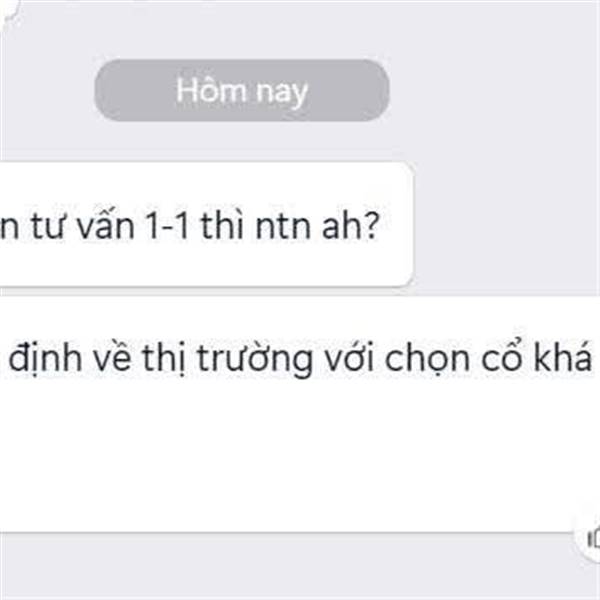This screenshot has height=600, width=600.
Task: Click the word "trường" in the second message
Action: pyautogui.click(x=254, y=359)
